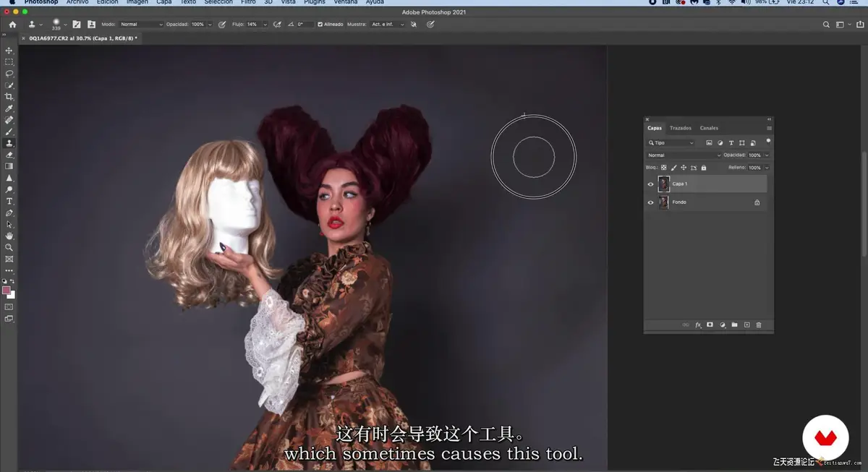
Task: Select the Zoom tool
Action: (x=9, y=247)
